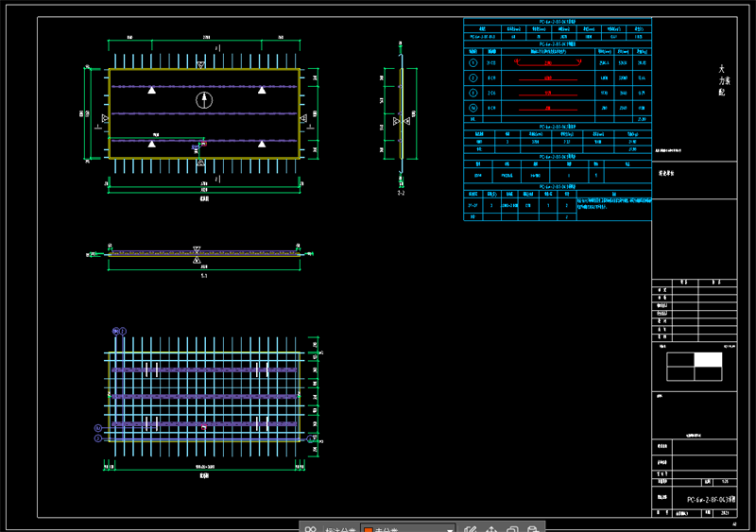The width and height of the screenshot is (756, 532).
Task: Click the copy icon in bottom toolbar
Action: pos(512,529)
